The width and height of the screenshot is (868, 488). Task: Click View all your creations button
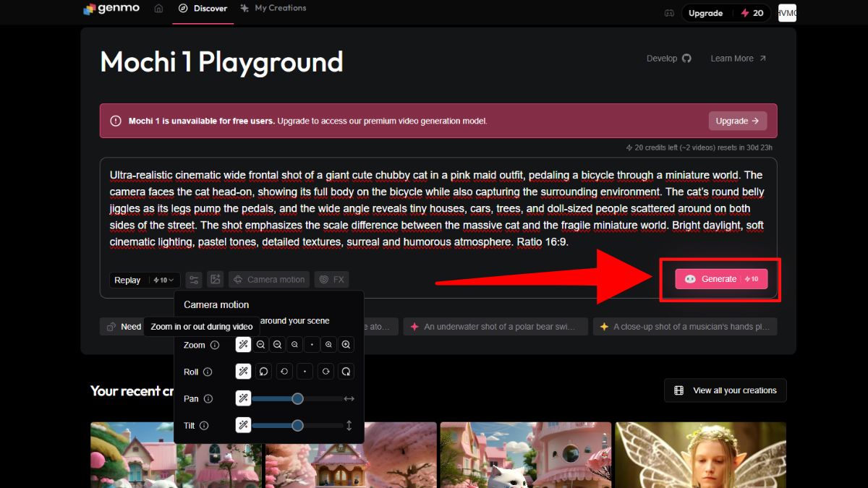[726, 390]
